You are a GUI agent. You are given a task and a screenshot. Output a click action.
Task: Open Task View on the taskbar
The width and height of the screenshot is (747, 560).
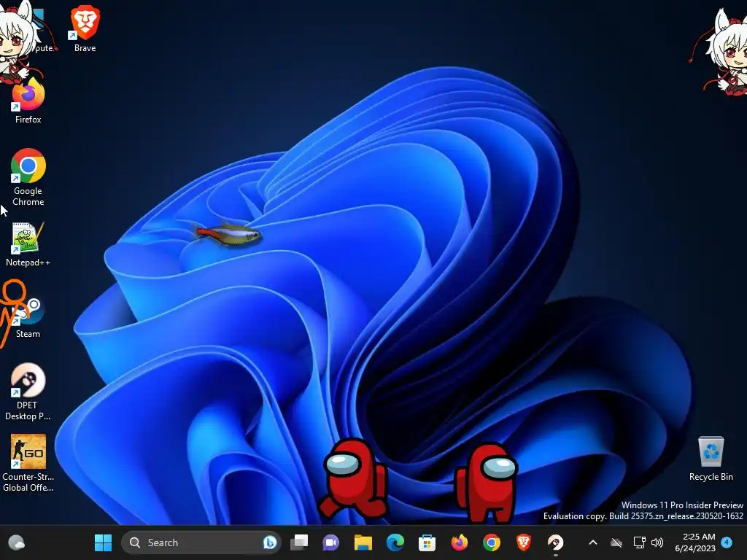[x=299, y=542]
